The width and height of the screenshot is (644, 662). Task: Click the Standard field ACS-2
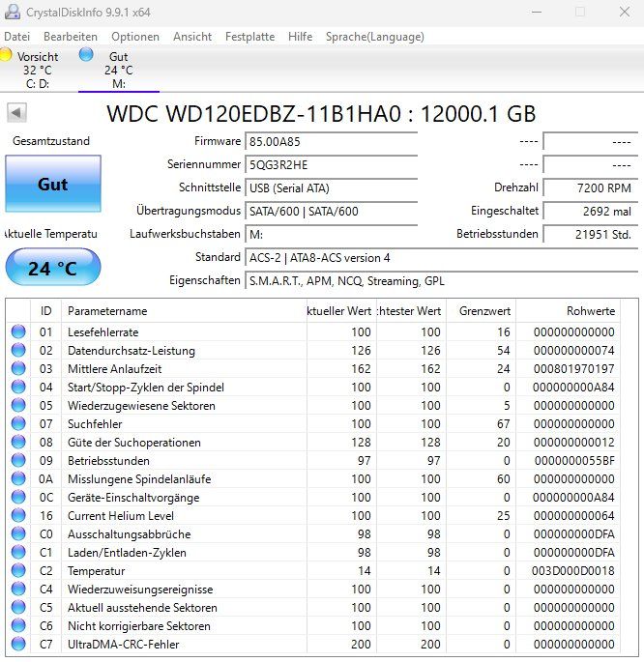coord(441,257)
